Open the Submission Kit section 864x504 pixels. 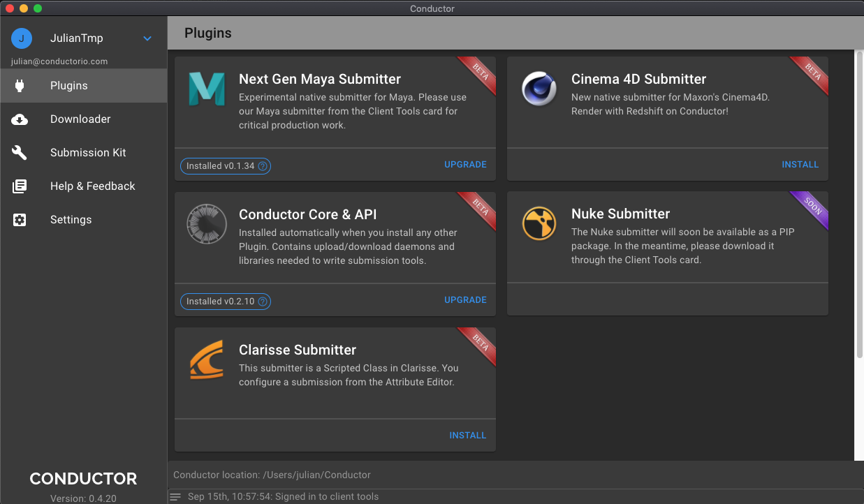83,153
